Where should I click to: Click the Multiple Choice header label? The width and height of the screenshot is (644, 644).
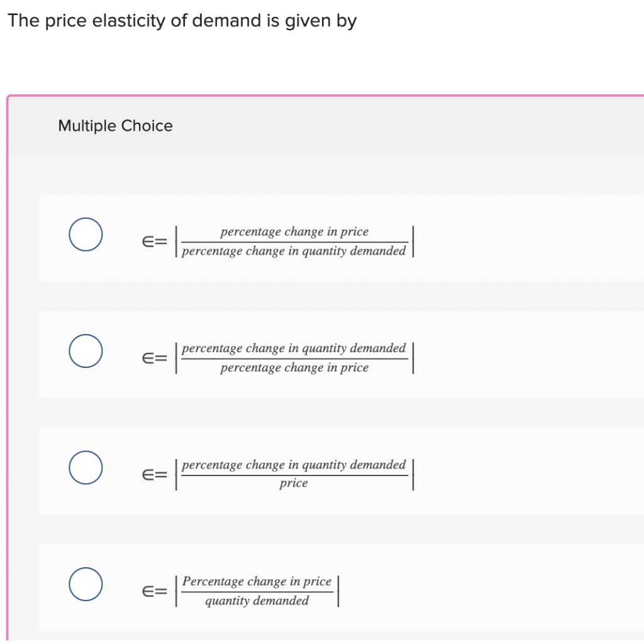[x=115, y=126]
